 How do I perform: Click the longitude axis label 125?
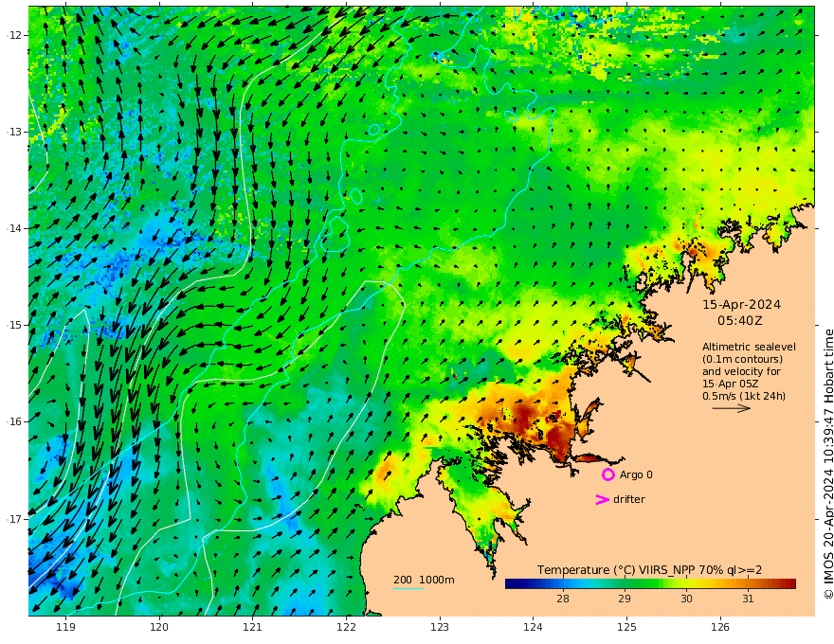(x=626, y=627)
